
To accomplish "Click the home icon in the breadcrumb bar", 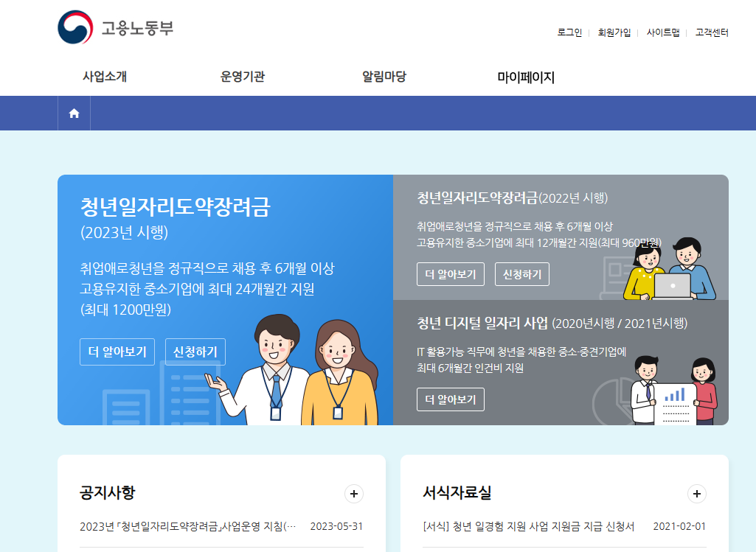I will (x=74, y=113).
